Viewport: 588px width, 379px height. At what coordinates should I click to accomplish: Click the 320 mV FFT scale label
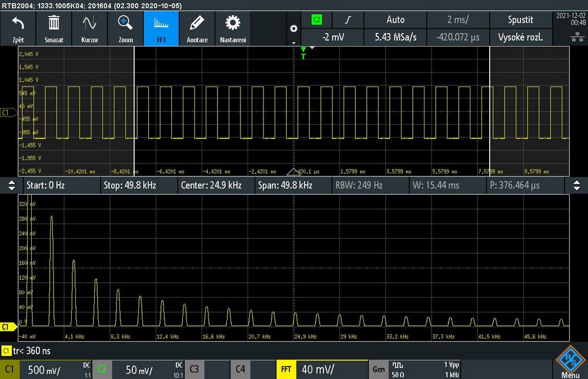point(27,204)
